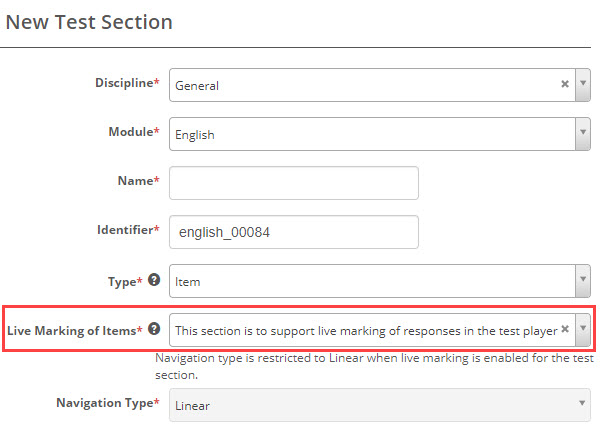Image resolution: width=600 pixels, height=433 pixels.
Task: Click the Live Marking selected text box
Action: coord(360,328)
